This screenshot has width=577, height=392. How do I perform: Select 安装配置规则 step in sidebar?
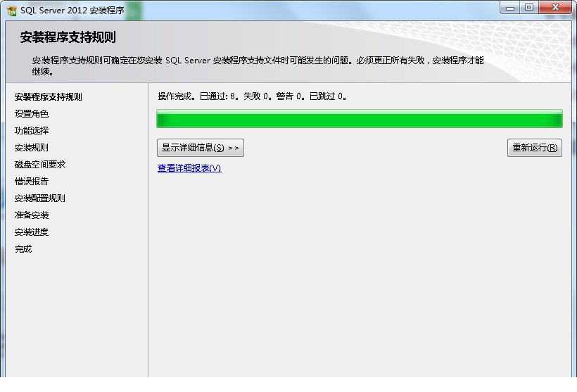pos(40,198)
